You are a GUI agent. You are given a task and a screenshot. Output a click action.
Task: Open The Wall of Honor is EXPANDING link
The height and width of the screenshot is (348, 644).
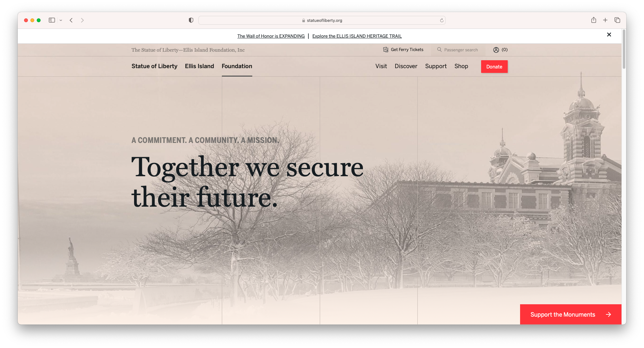[x=271, y=36]
